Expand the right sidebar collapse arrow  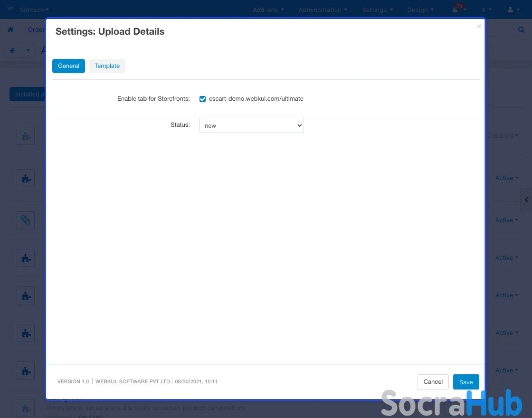pos(526,200)
